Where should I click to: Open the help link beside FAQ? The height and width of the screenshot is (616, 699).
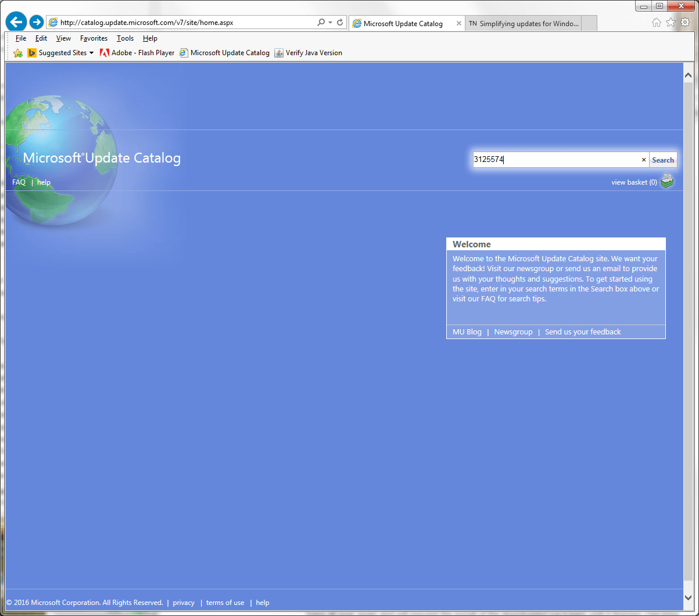coord(44,182)
